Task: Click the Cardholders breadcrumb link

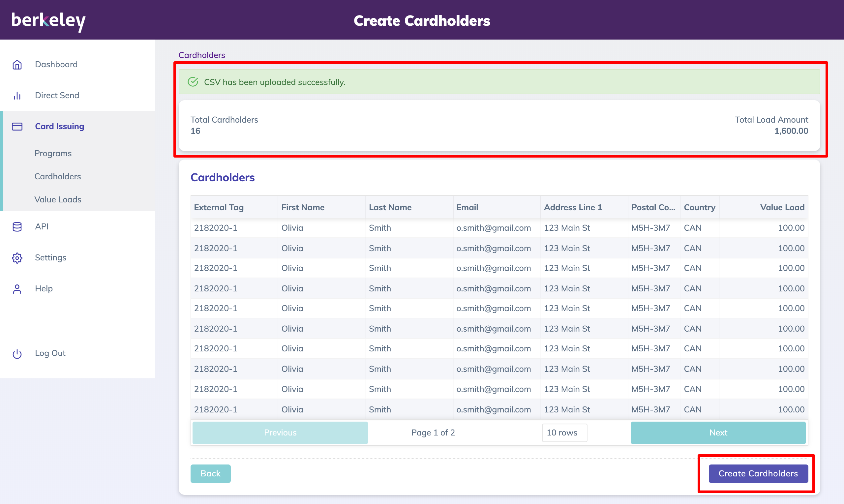Action: 202,55
